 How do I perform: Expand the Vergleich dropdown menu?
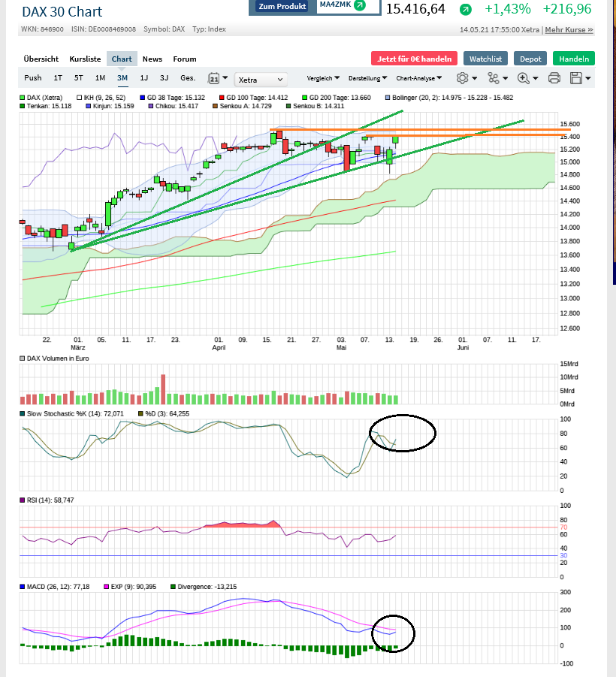tap(323, 78)
